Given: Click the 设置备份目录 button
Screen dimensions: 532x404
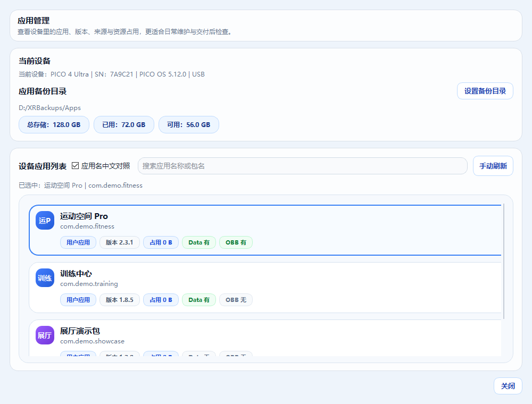Looking at the screenshot, I should click(485, 91).
